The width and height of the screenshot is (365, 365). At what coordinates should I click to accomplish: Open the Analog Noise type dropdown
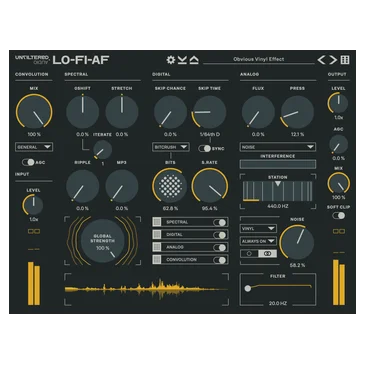pos(277,147)
